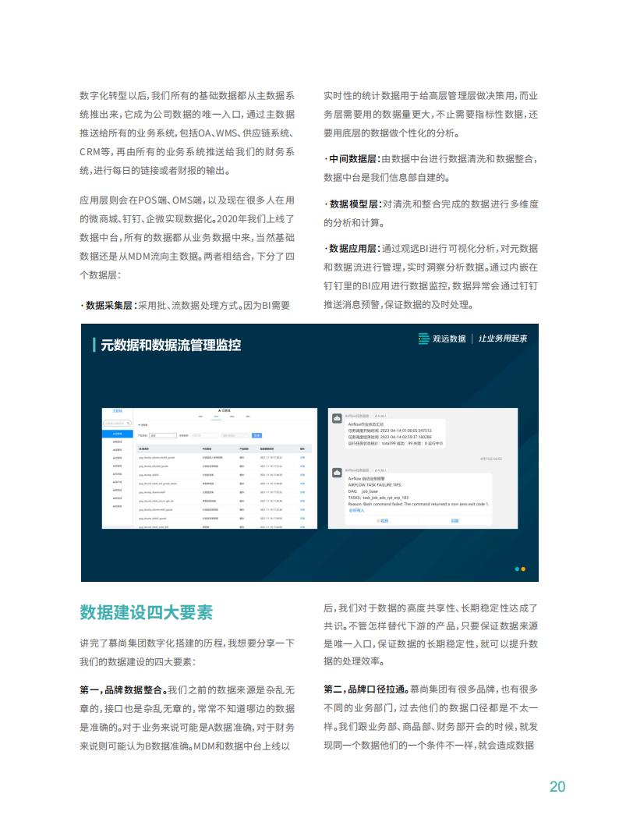Click the right blue button at the failure card bottom
The width and height of the screenshot is (619, 840).
click(454, 521)
